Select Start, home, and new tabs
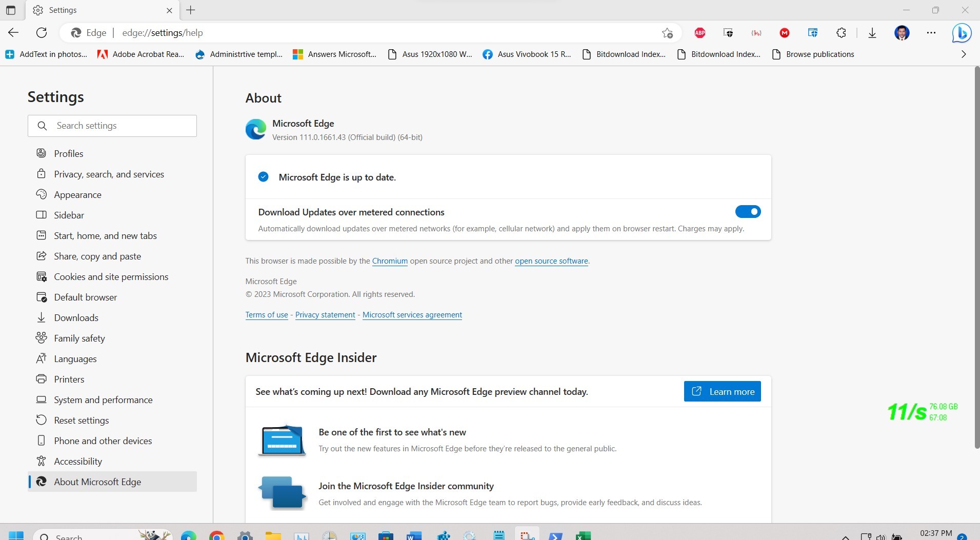 [112, 235]
